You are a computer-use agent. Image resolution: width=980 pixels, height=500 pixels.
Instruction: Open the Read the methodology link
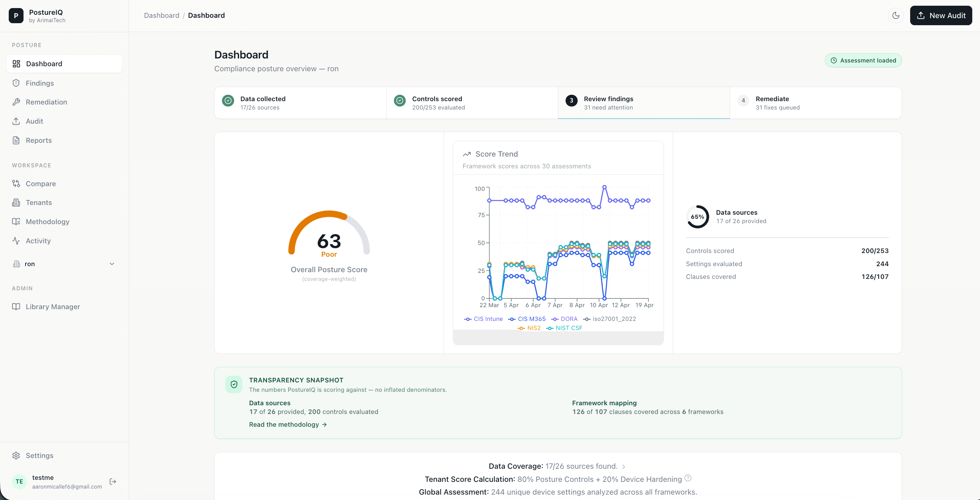[x=288, y=424]
